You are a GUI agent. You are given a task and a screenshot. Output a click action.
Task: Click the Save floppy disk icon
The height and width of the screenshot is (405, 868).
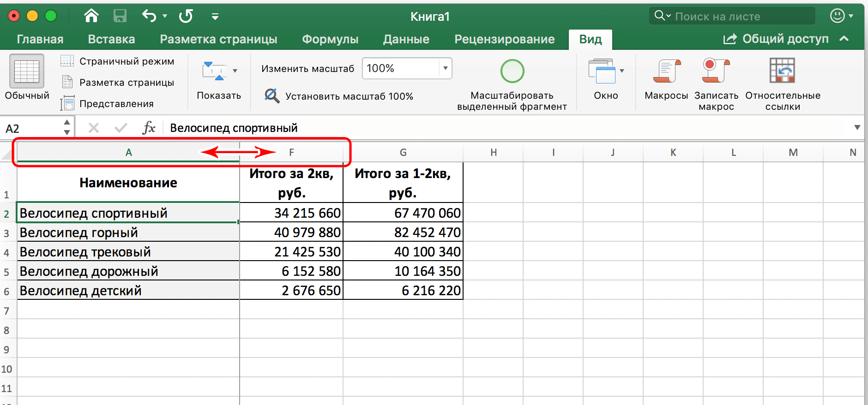[120, 16]
